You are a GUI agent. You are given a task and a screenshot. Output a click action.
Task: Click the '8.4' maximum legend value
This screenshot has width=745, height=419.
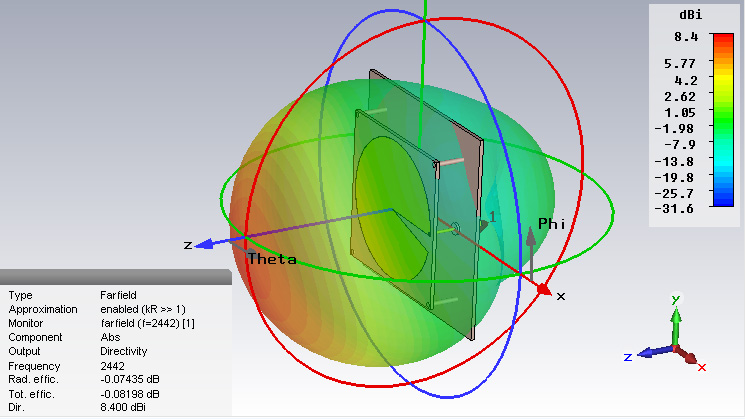(686, 37)
